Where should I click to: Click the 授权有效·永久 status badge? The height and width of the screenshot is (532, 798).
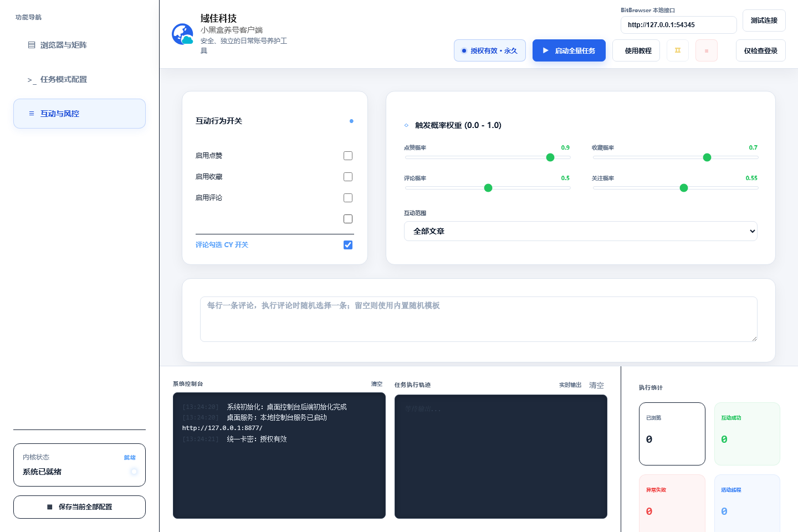click(490, 50)
